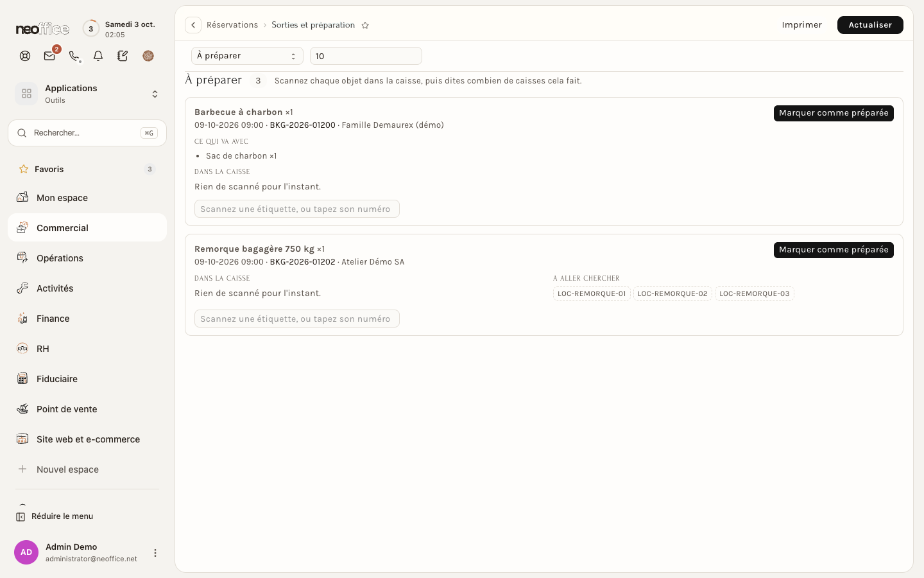Go to Réservations breadcrumb
The image size is (924, 578).
[x=232, y=25]
